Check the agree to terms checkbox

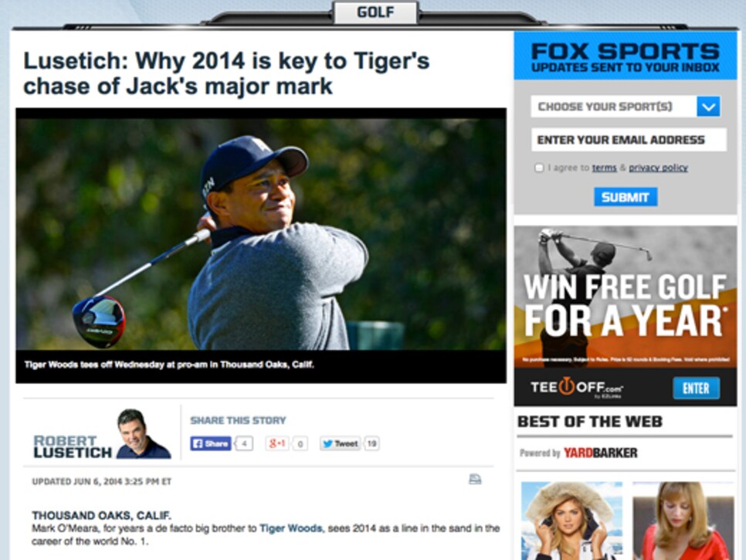pos(539,168)
